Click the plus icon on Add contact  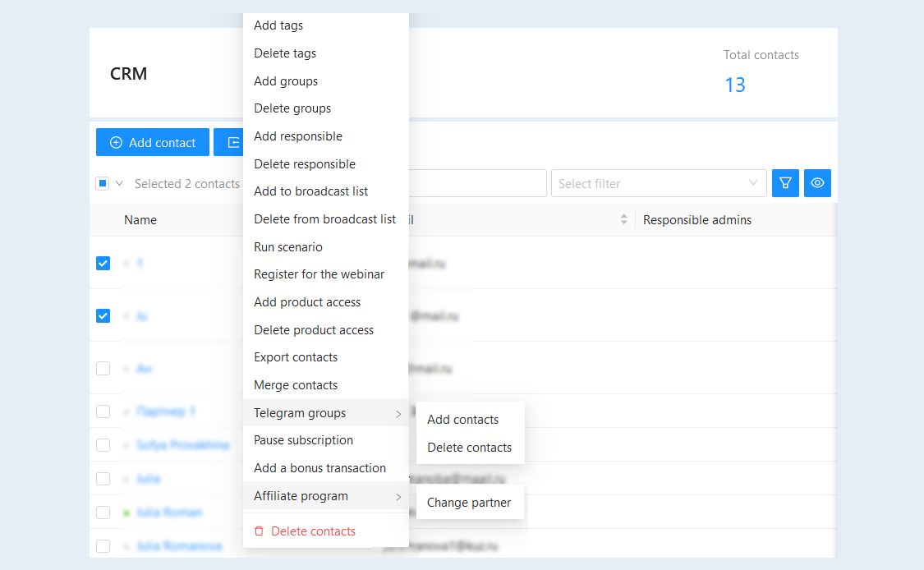pos(116,143)
